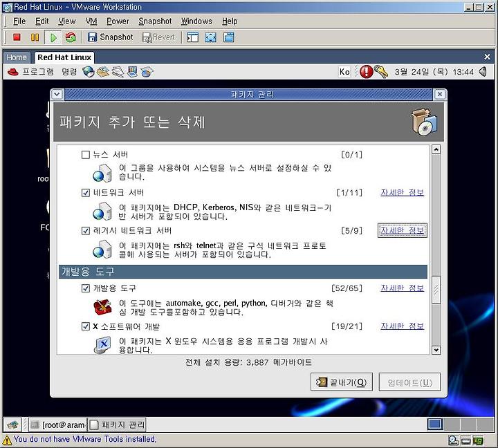The height and width of the screenshot is (448, 498).
Task: Open the View menu
Action: (x=66, y=21)
